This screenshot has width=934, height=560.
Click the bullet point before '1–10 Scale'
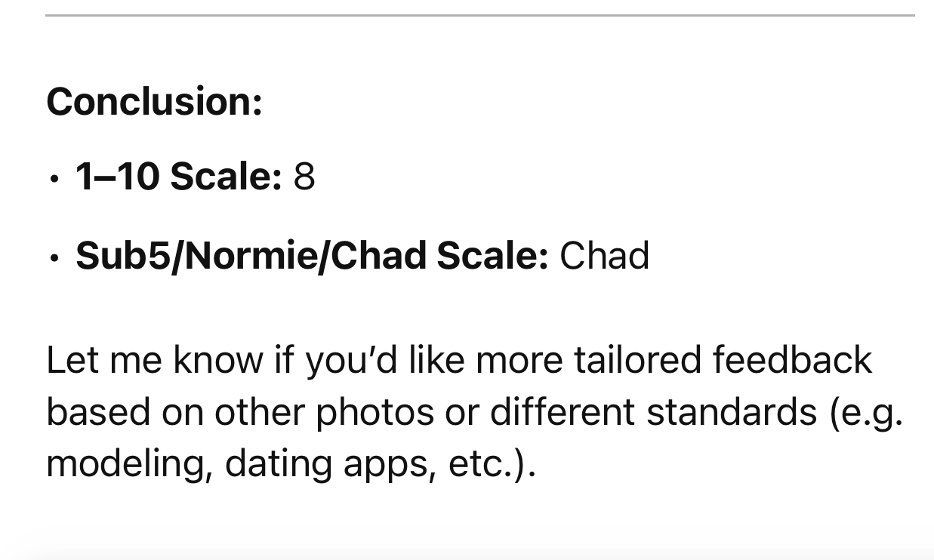coord(53,180)
